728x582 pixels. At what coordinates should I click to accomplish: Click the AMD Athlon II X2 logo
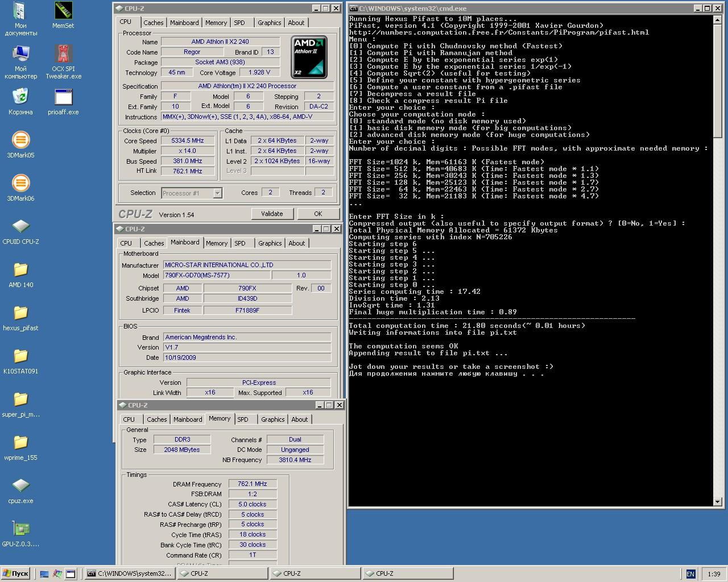tap(309, 57)
